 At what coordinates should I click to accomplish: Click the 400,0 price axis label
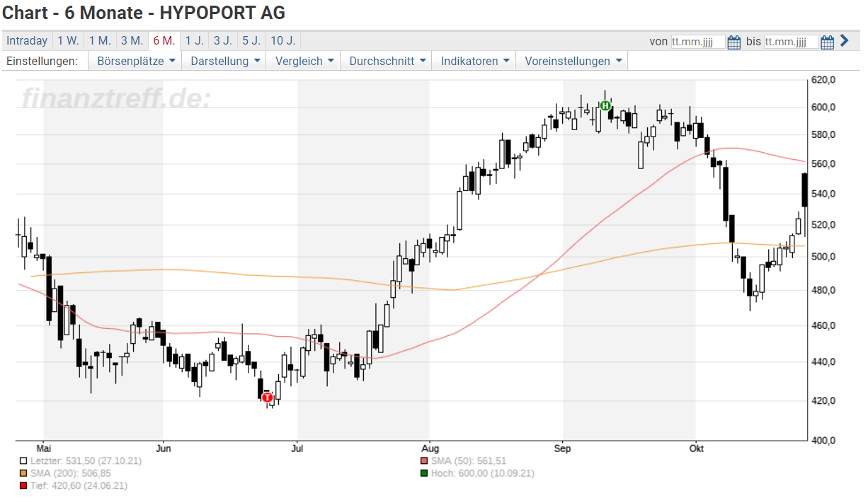824,441
